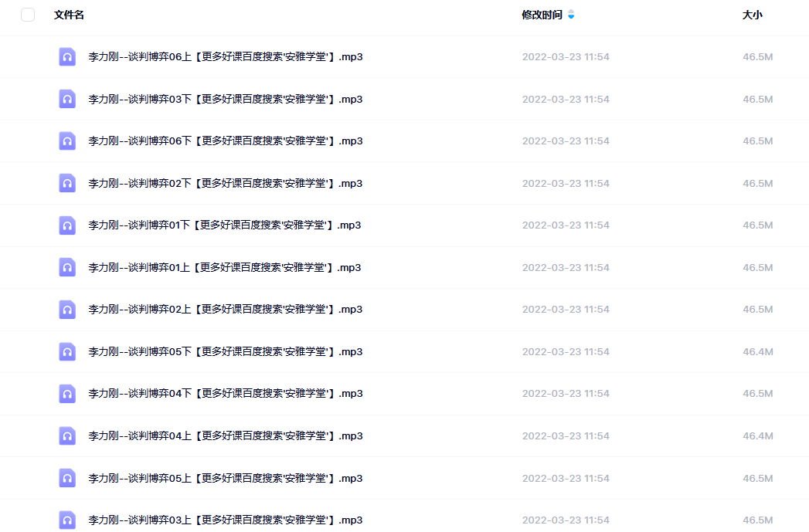Click audio icon of 谈判博弈06上 file
Screen dimensions: 809x532
(67, 56)
